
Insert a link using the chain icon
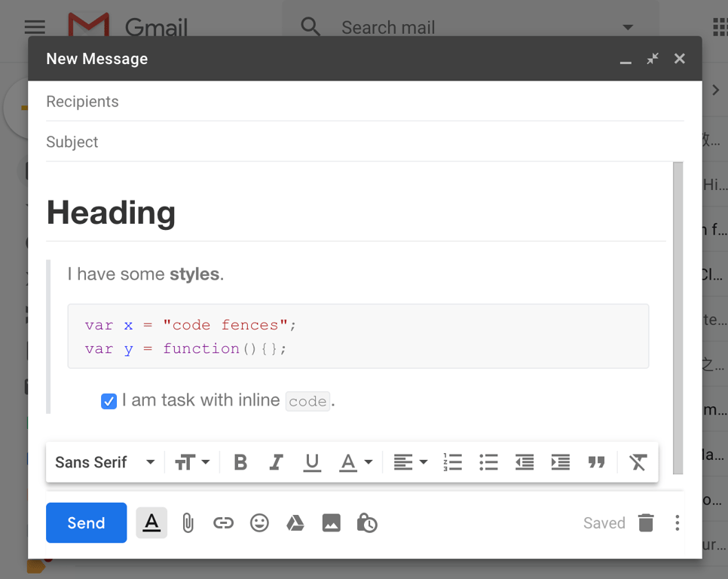click(223, 522)
